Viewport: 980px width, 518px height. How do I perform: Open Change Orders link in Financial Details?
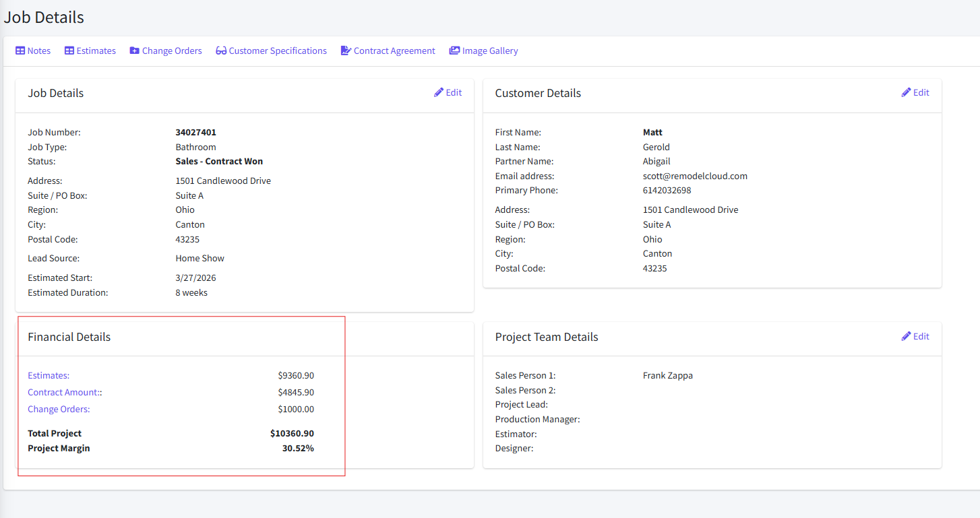click(59, 410)
